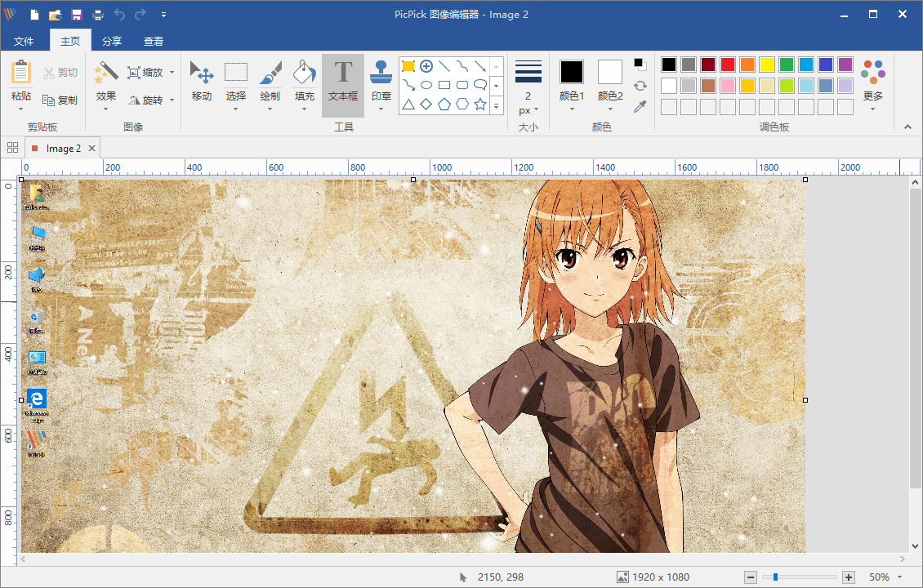Choose the yellow palette swatch
This screenshot has height=588, width=923.
coord(767,65)
